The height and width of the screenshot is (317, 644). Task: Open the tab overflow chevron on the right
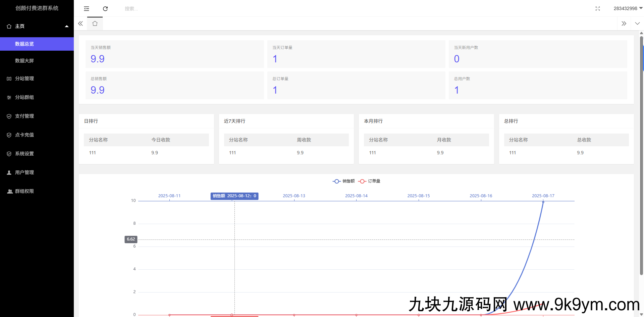(x=638, y=23)
